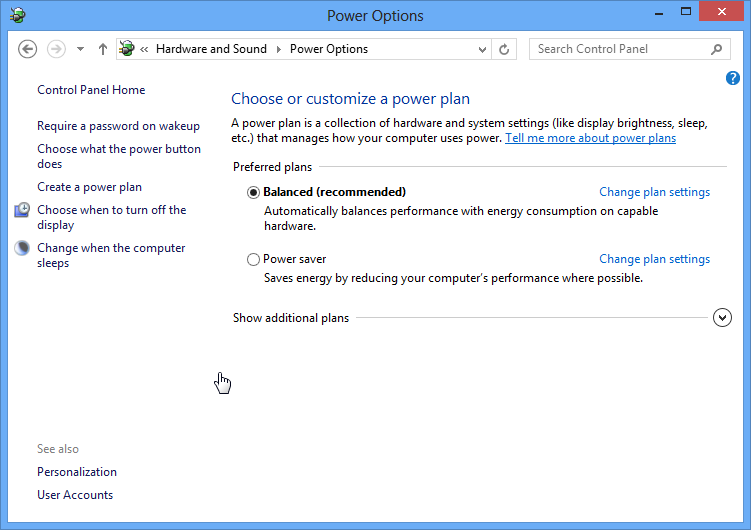The width and height of the screenshot is (751, 530).
Task: Click the search magnifier icon
Action: [717, 49]
